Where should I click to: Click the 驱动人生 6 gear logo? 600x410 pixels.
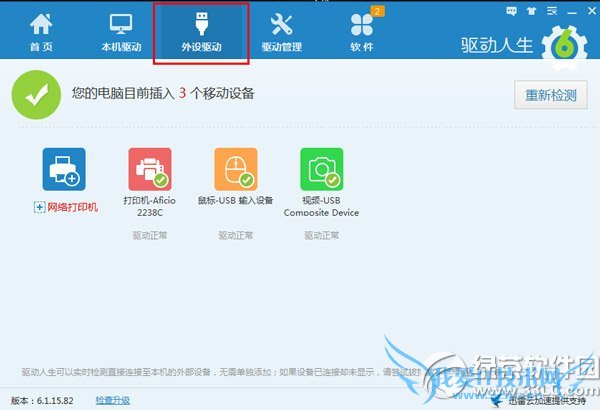(565, 46)
